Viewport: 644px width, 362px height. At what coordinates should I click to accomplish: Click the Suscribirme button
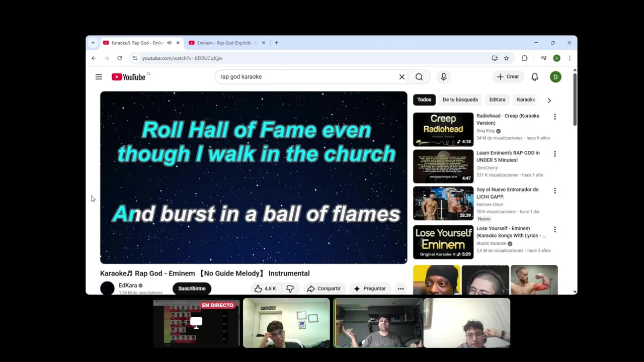pyautogui.click(x=192, y=289)
